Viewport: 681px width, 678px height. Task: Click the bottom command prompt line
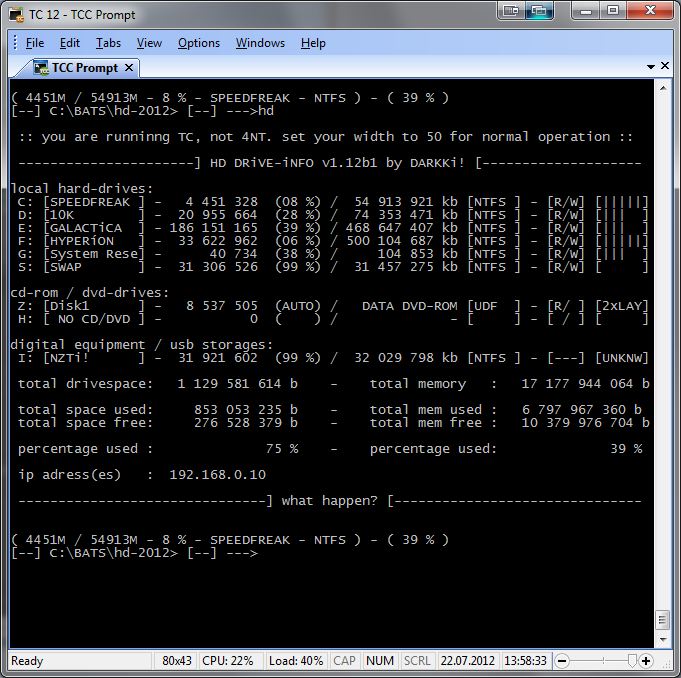pos(135,553)
